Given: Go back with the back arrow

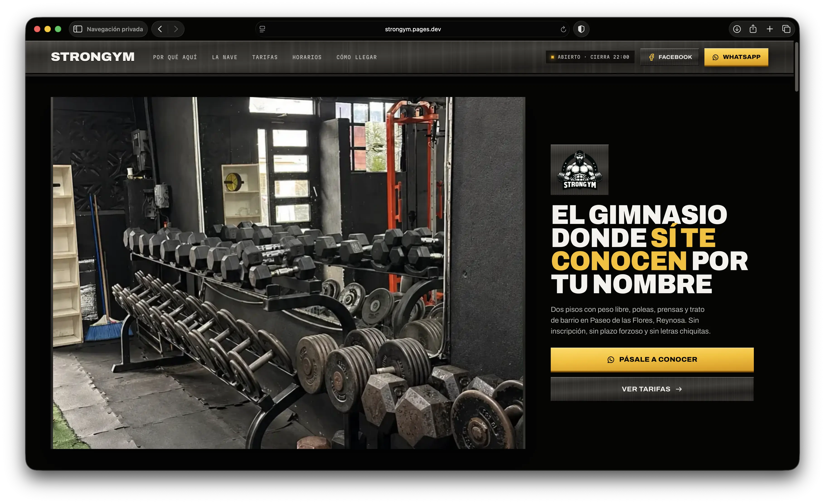Looking at the screenshot, I should pyautogui.click(x=160, y=29).
